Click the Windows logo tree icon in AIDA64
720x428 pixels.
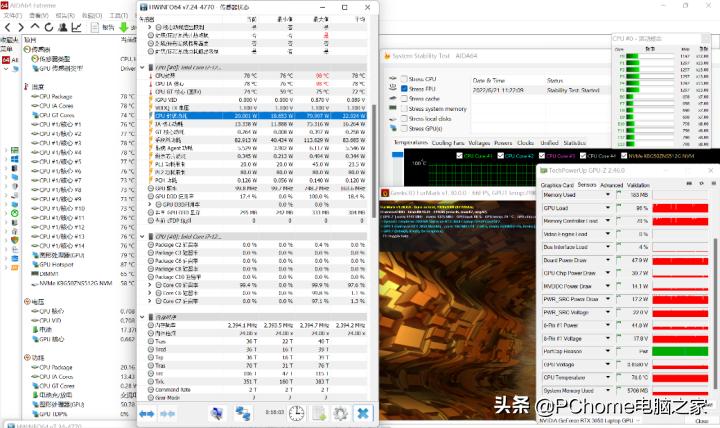coord(15,159)
